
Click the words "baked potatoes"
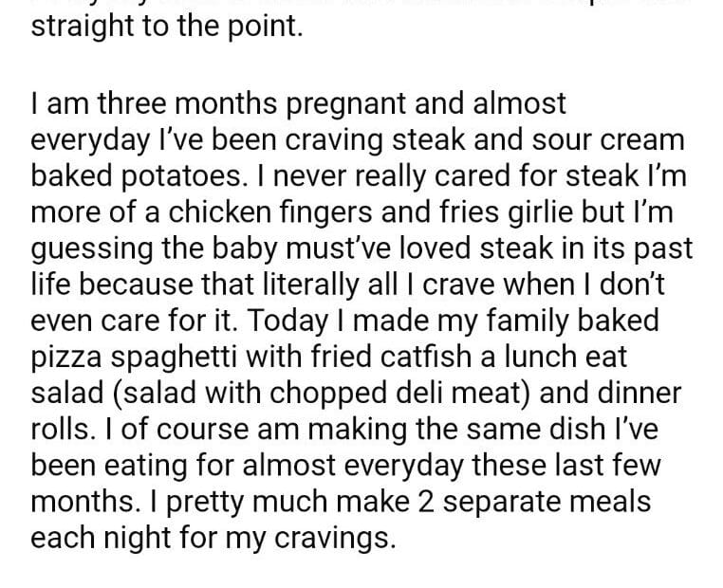(x=134, y=175)
